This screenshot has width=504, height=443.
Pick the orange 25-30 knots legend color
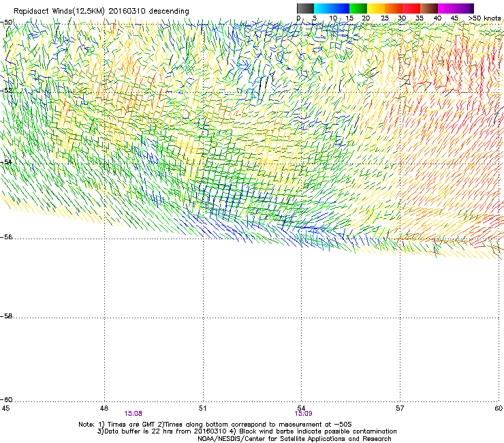point(394,8)
